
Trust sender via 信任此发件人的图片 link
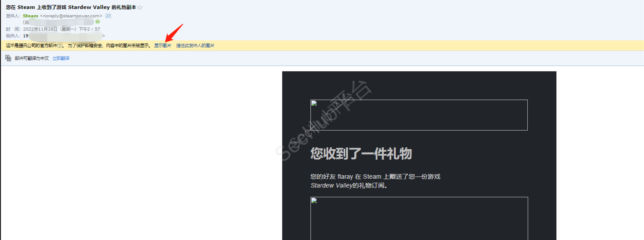(195, 46)
